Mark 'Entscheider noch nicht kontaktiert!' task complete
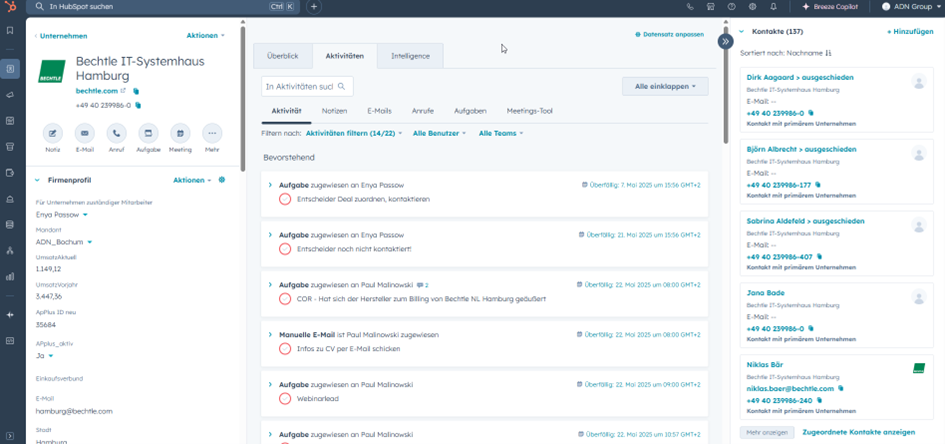945x444 pixels. click(x=285, y=249)
